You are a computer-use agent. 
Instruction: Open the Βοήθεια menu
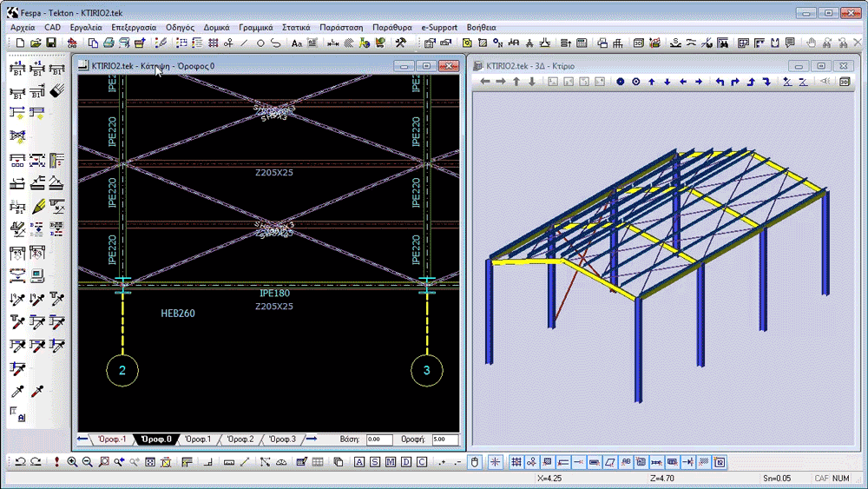coord(481,27)
